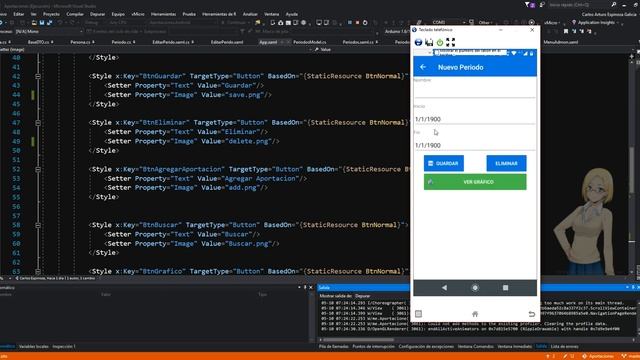Click the Save file toolbar icon
640x360 pixels.
point(42,22)
